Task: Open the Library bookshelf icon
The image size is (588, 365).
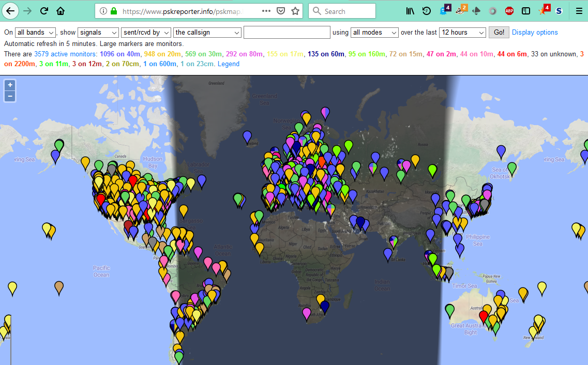Action: tap(410, 11)
